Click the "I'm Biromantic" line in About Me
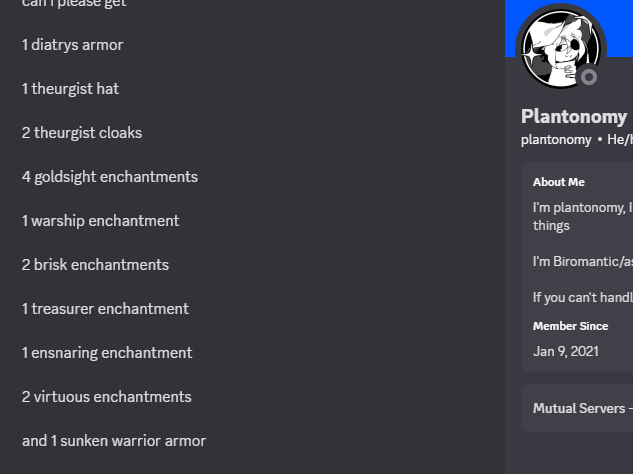Image resolution: width=633 pixels, height=474 pixels. coord(582,261)
